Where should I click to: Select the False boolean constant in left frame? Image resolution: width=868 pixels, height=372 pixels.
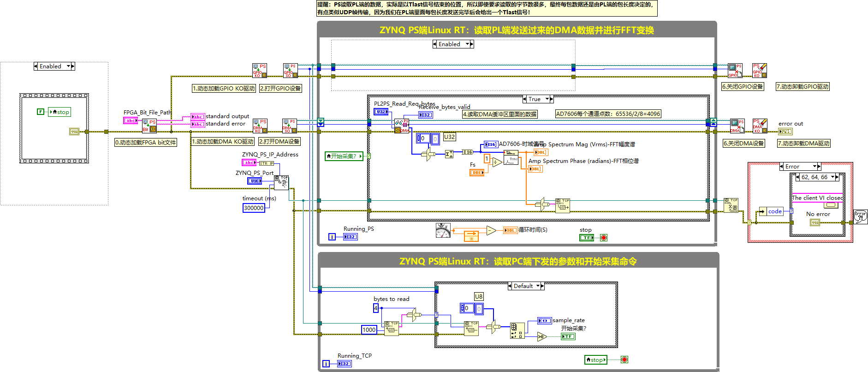tap(41, 112)
